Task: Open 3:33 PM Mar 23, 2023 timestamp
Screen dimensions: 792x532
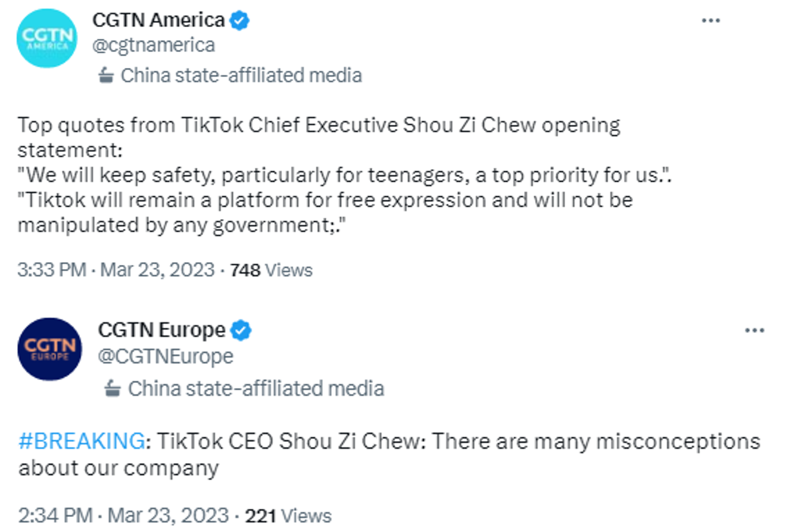Action: [116, 270]
